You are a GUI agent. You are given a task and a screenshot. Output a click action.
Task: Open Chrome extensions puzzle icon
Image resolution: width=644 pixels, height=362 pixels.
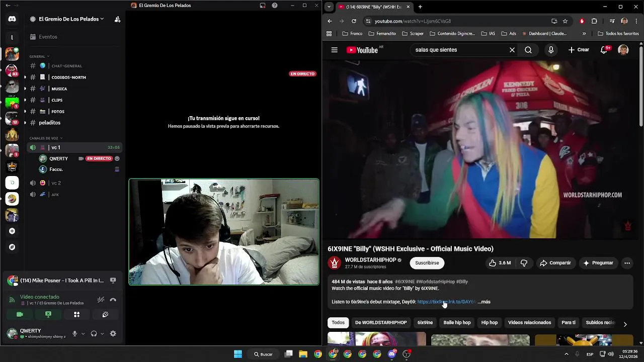[x=594, y=21]
